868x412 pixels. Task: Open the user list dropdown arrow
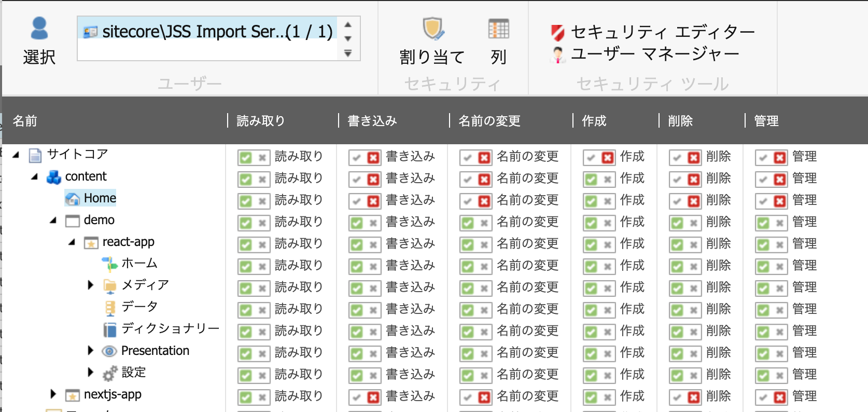pyautogui.click(x=348, y=53)
